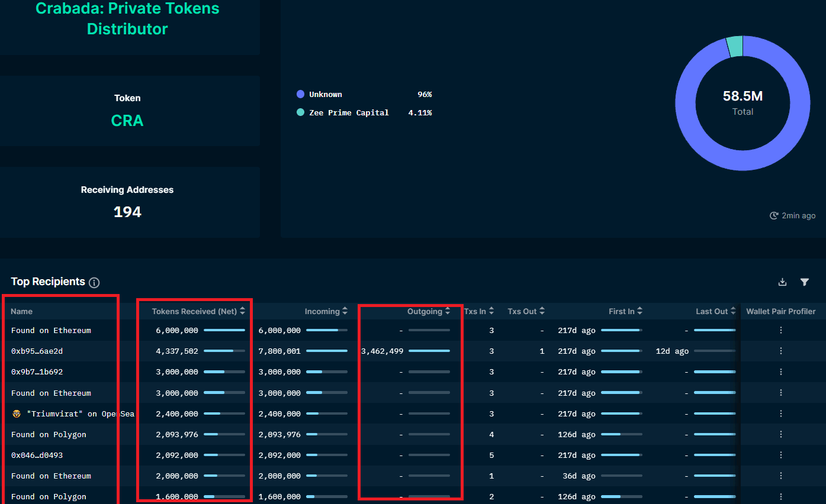The width and height of the screenshot is (826, 504).
Task: Open Found on Ethereum recipient with 2,000,000 tokens
Action: coord(51,476)
